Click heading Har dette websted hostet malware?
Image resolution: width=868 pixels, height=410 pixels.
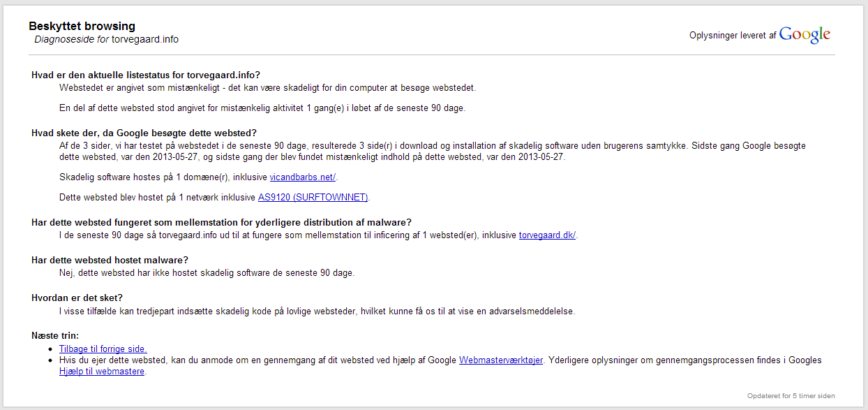pyautogui.click(x=110, y=260)
